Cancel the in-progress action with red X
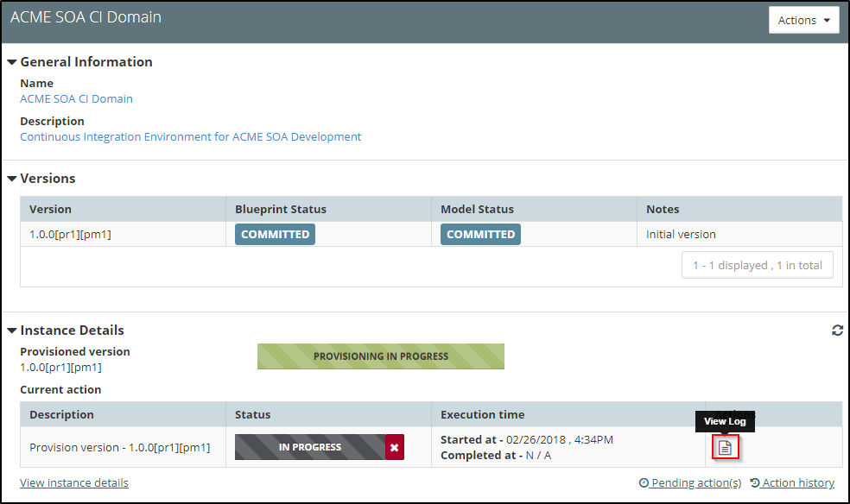850x504 pixels. 394,447
